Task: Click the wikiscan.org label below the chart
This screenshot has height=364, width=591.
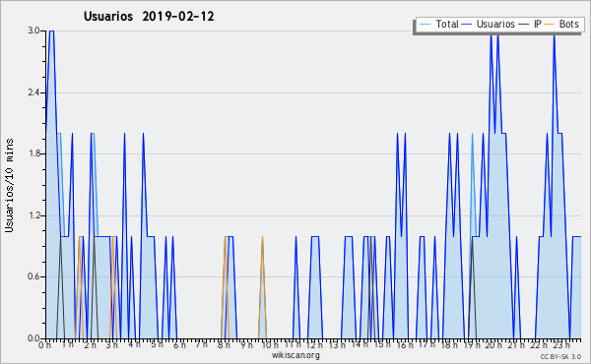Action: point(295,355)
